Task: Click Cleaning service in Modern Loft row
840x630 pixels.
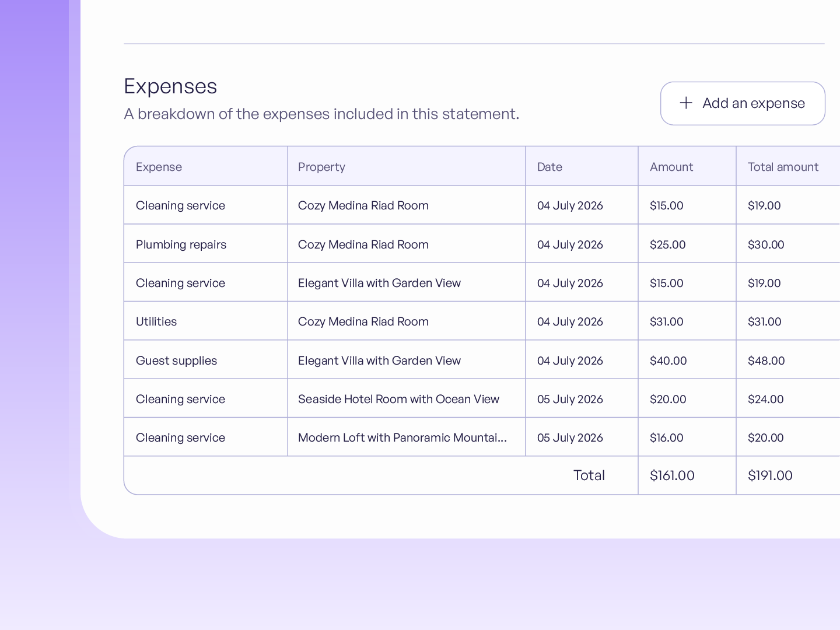Action: point(180,437)
